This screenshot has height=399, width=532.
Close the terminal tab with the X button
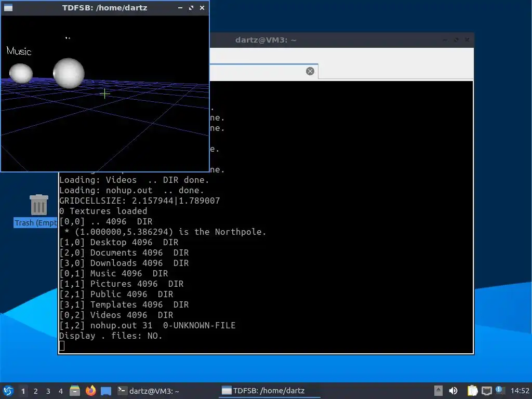coord(310,71)
